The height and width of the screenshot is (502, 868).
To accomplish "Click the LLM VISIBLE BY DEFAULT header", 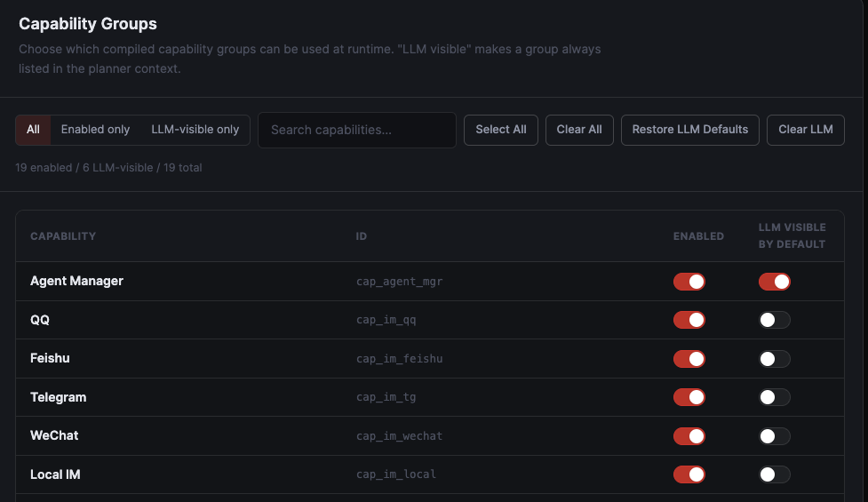I will pyautogui.click(x=792, y=235).
